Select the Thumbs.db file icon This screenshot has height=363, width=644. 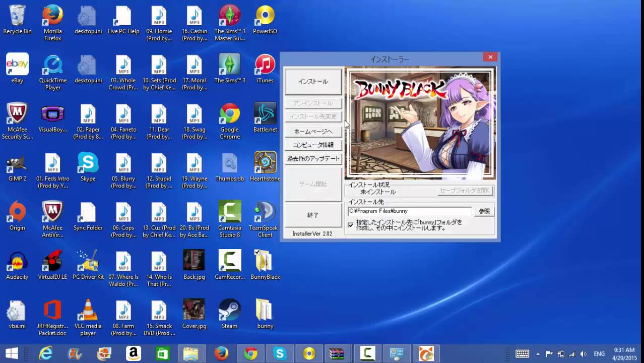pyautogui.click(x=229, y=167)
